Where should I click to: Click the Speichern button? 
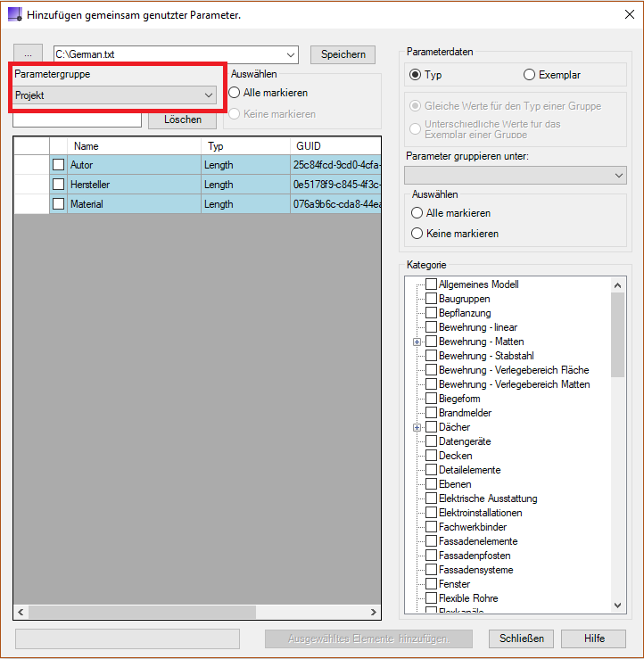tap(343, 54)
